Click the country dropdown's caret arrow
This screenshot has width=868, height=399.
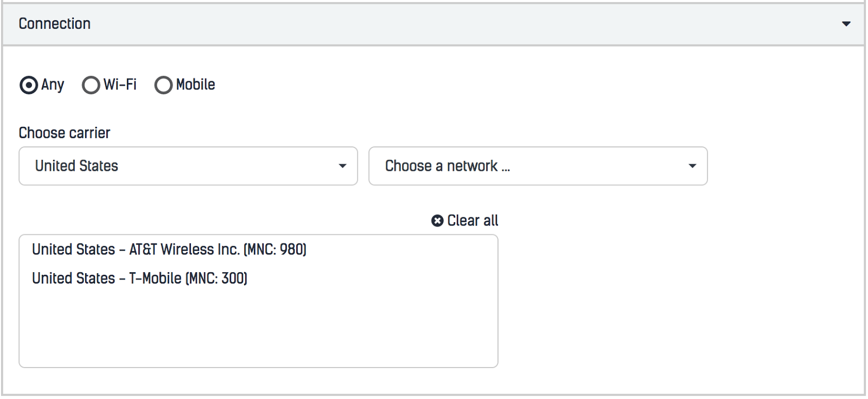pos(342,166)
